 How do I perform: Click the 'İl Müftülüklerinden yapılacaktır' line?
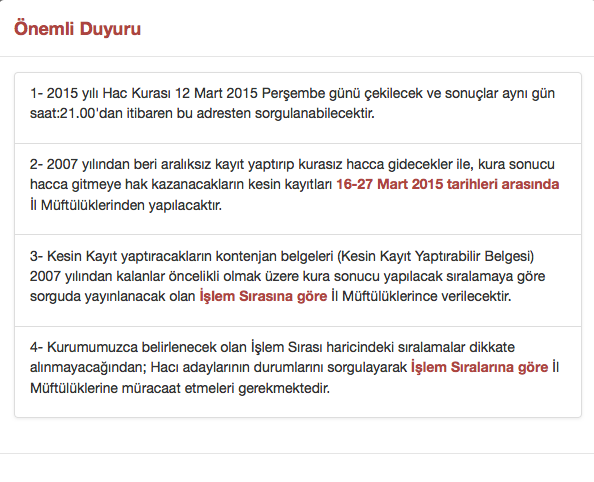[x=126, y=205]
